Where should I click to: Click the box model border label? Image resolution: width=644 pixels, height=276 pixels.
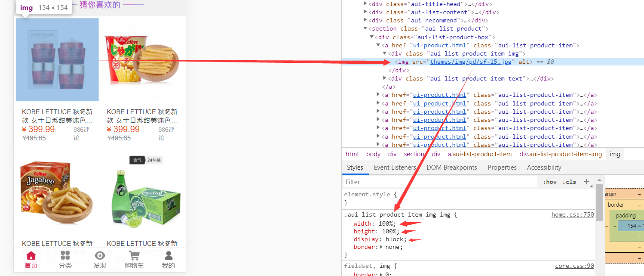pos(616,205)
